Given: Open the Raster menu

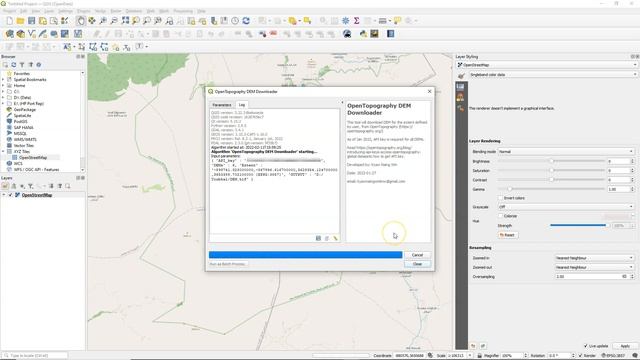Looking at the screenshot, I should tap(116, 11).
